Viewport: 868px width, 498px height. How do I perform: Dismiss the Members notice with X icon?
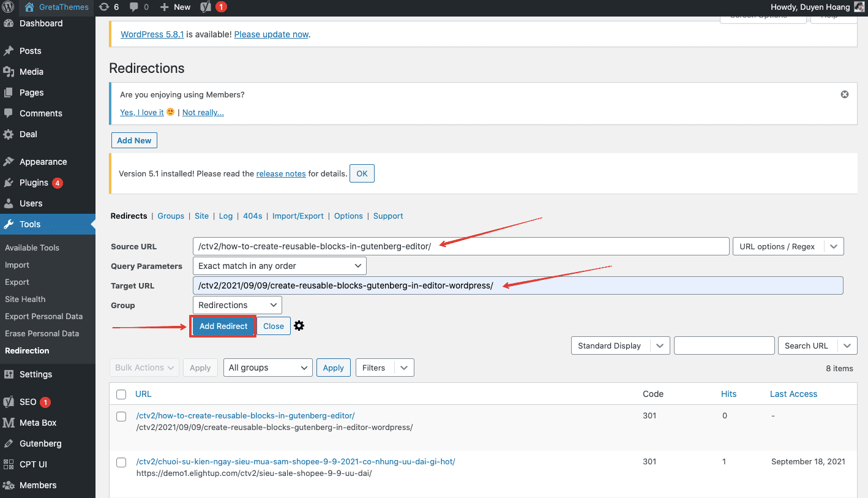coord(845,94)
